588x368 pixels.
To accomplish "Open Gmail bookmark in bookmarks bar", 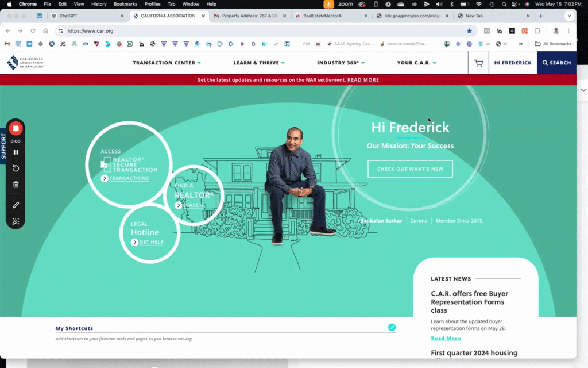I will click(x=7, y=44).
